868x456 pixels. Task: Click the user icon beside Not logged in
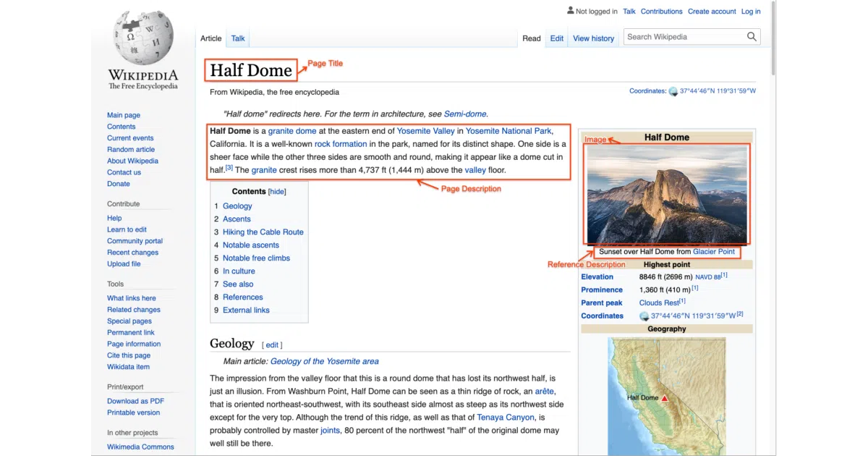571,11
